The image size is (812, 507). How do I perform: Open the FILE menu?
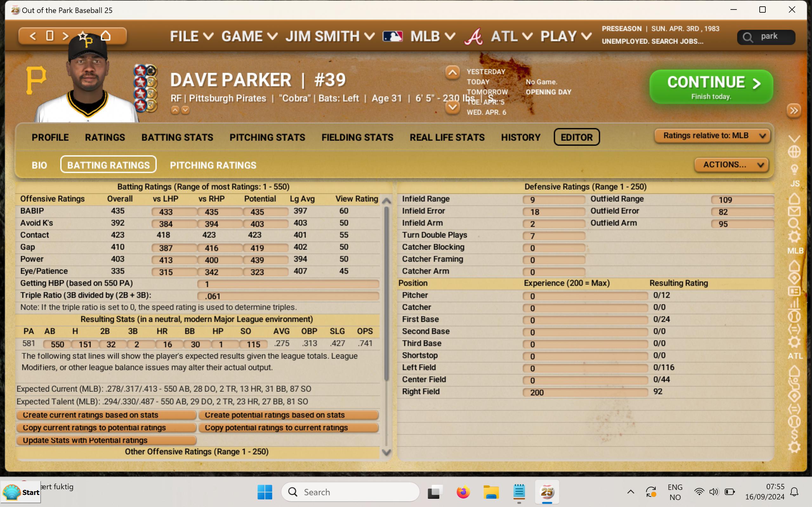(191, 36)
